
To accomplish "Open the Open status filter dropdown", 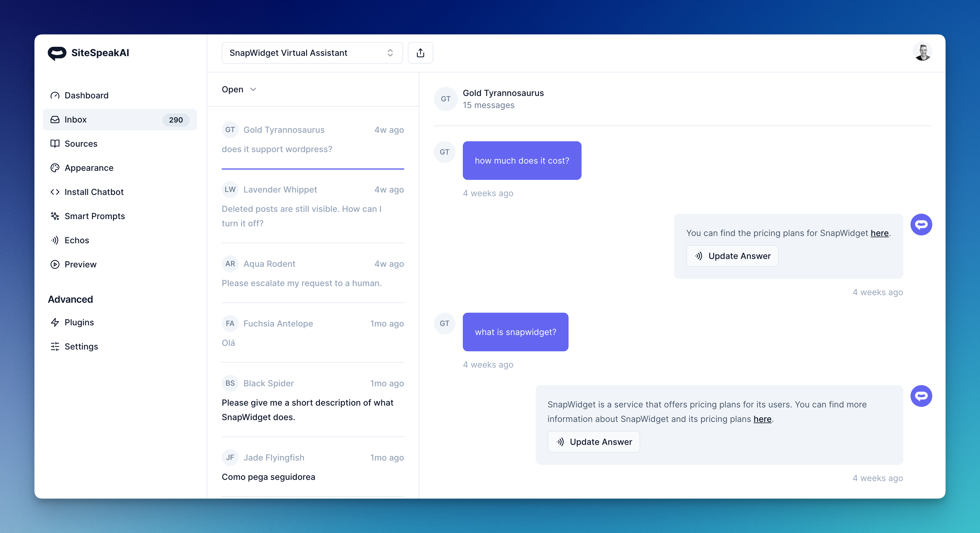I will 232,89.
